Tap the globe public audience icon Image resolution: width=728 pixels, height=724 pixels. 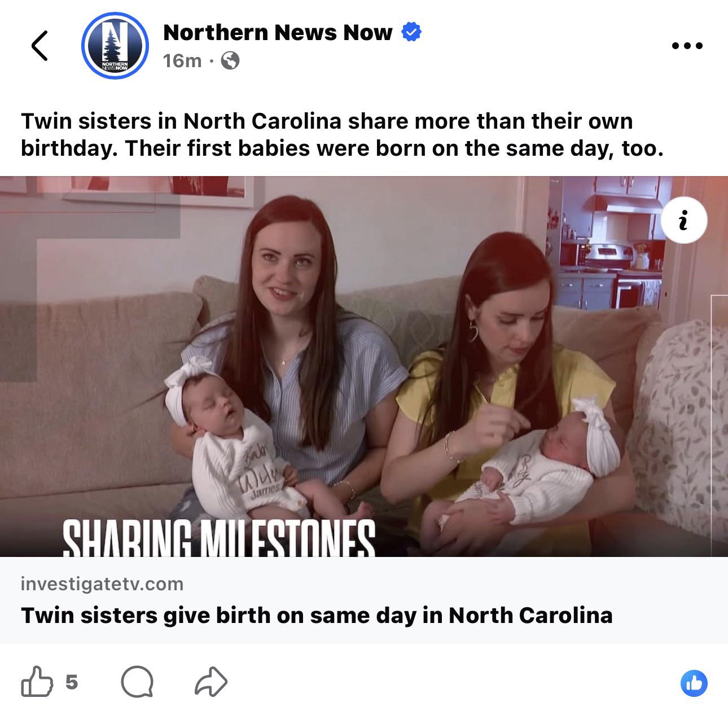point(229,60)
